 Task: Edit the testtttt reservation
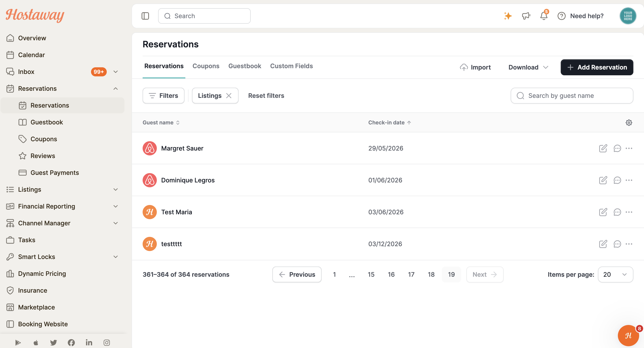(603, 244)
